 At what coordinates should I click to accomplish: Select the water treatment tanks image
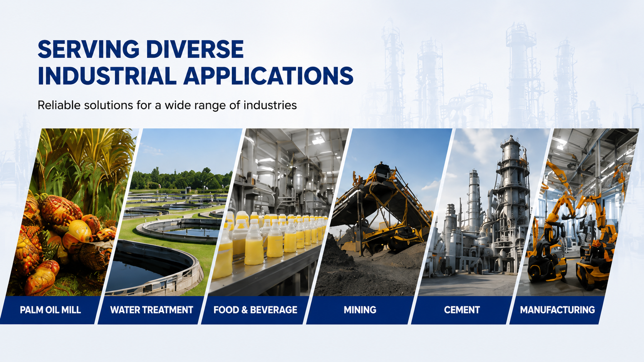coord(173,212)
